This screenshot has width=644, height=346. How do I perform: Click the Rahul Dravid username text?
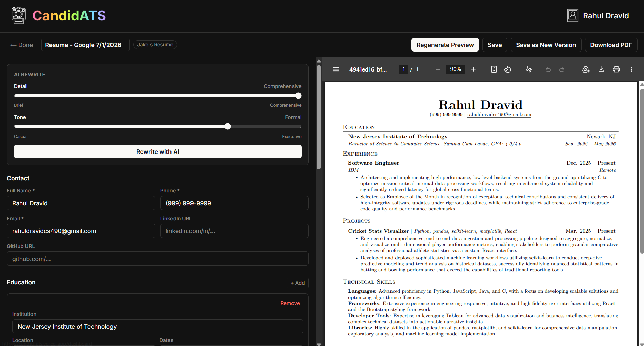(x=606, y=16)
